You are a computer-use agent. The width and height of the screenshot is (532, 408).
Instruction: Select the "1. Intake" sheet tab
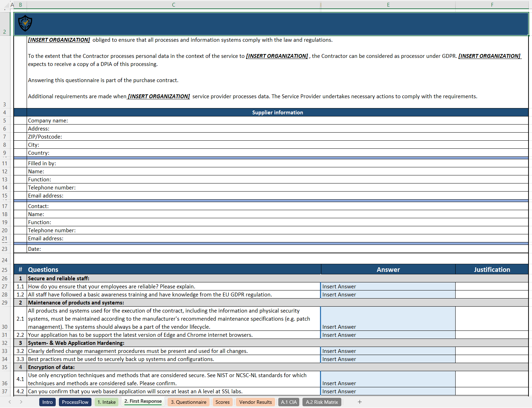(107, 402)
